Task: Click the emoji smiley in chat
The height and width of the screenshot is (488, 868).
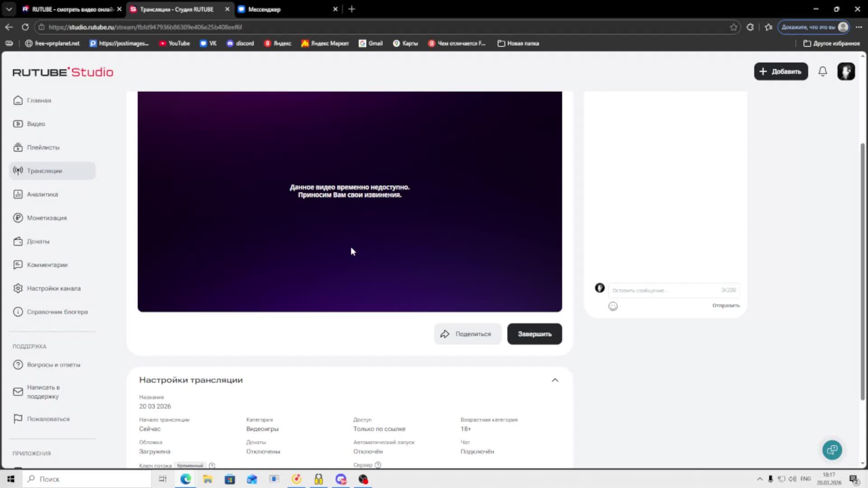Action: [x=613, y=306]
